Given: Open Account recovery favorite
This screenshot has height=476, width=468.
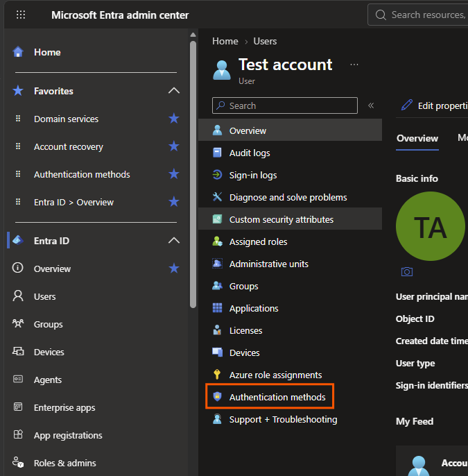Looking at the screenshot, I should [69, 147].
